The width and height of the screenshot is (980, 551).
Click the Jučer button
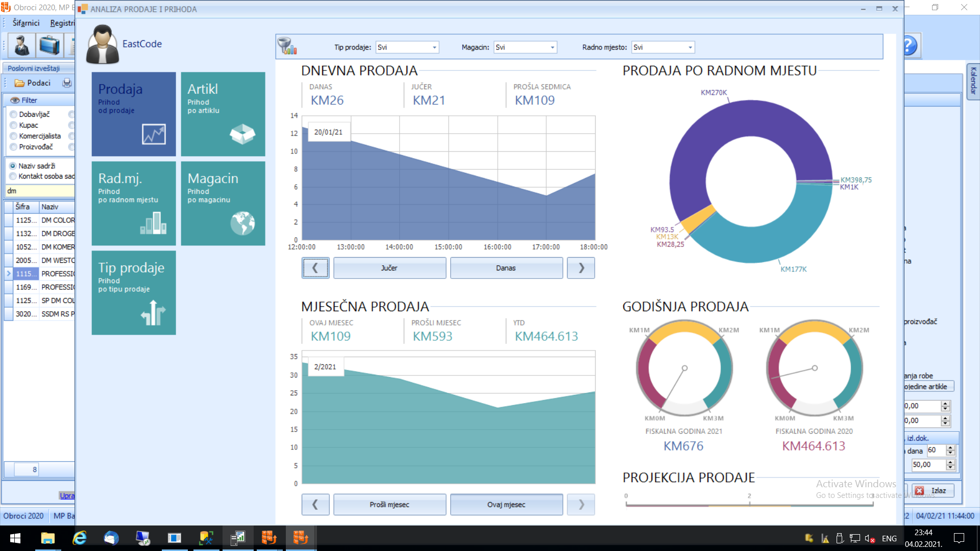point(389,268)
